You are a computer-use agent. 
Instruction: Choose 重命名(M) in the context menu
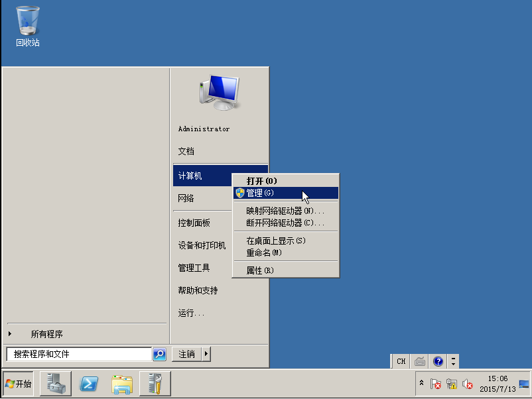pos(286,253)
